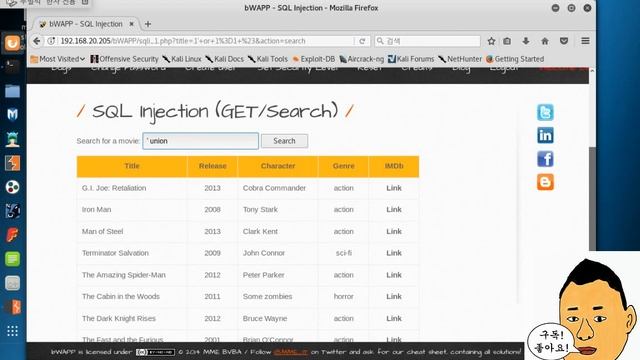Open IMDb Link for Iron Man
This screenshot has height=360, width=640.
click(394, 209)
